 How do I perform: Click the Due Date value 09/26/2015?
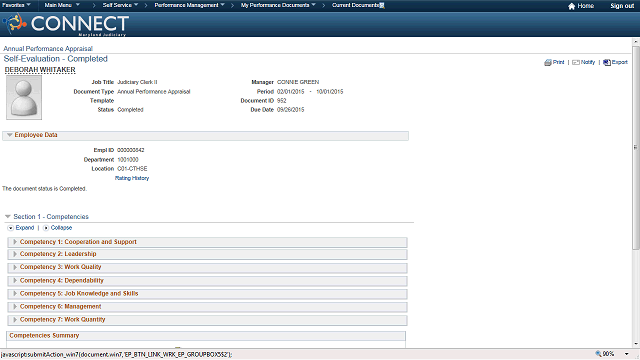pyautogui.click(x=291, y=110)
